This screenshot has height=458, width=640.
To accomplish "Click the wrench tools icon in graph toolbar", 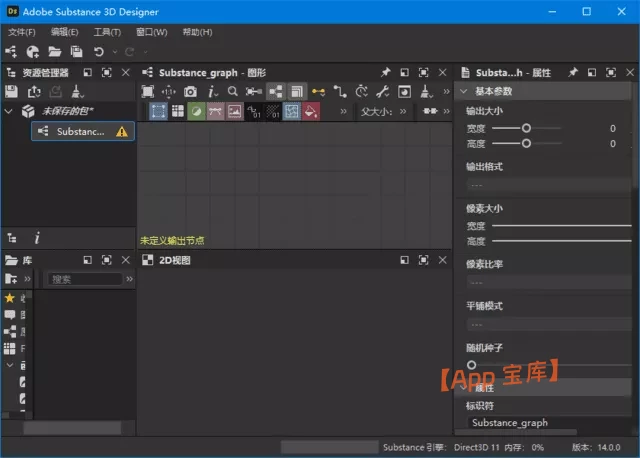I will click(x=383, y=92).
